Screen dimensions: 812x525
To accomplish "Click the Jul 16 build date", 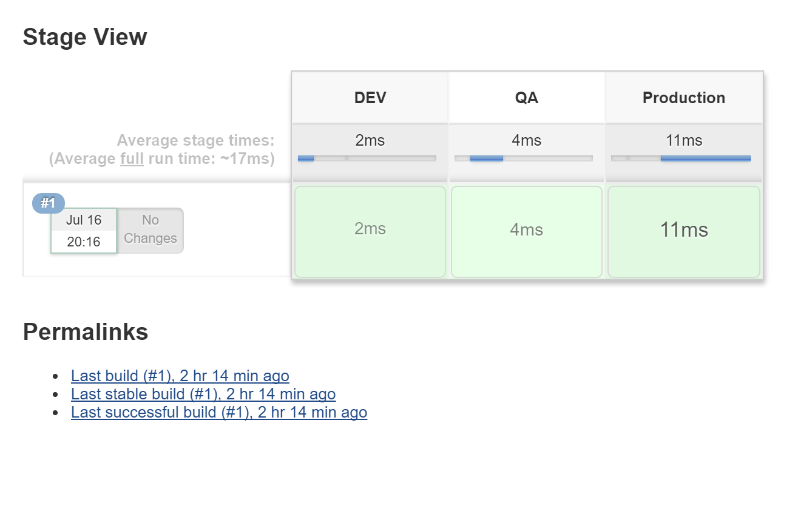I will click(x=84, y=220).
